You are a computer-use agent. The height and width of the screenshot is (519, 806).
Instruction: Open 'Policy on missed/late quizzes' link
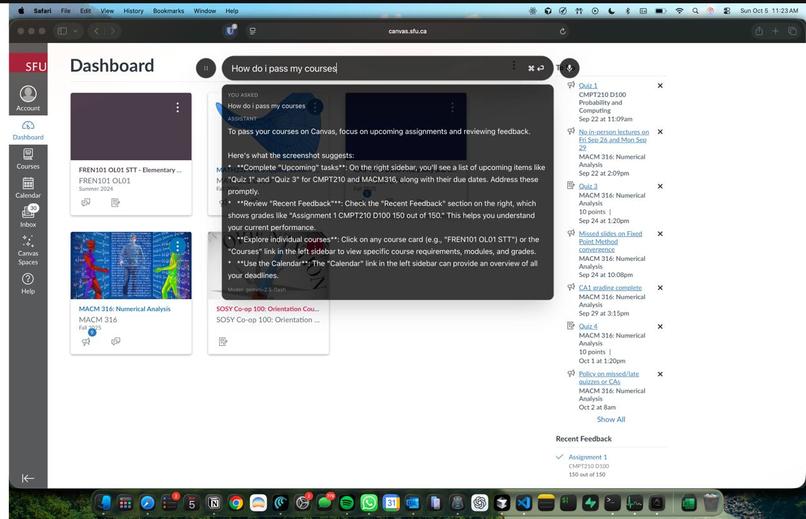pos(609,378)
